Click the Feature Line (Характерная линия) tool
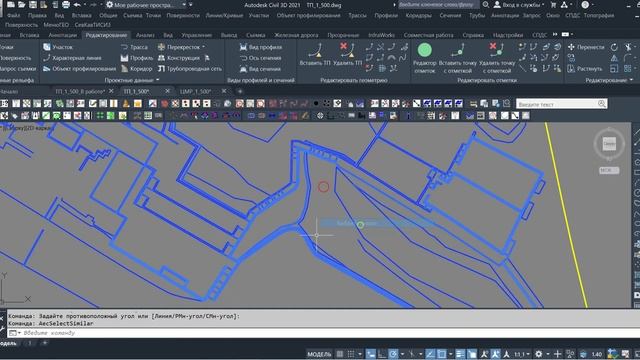 click(x=73, y=58)
